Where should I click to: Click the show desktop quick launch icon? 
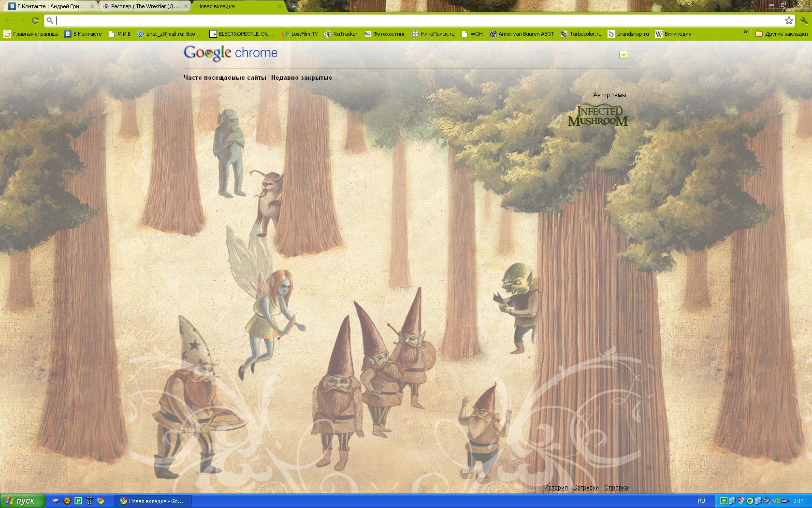coord(56,501)
